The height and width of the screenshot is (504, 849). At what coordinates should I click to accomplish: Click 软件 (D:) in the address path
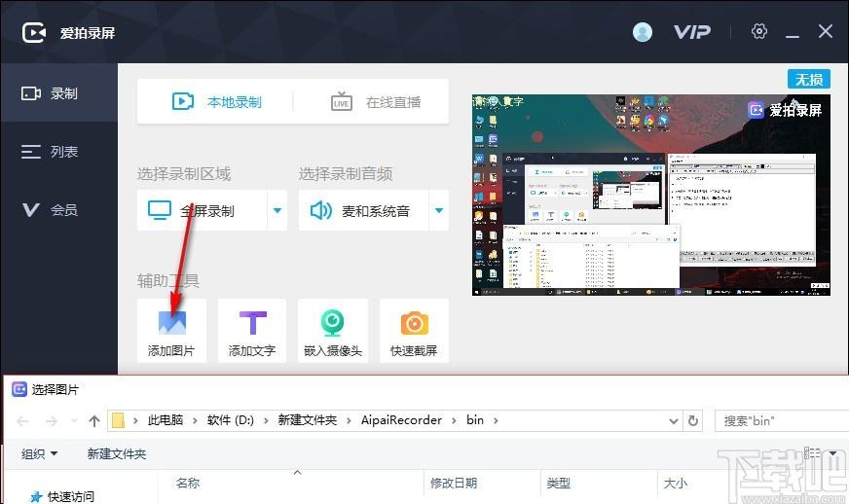230,420
